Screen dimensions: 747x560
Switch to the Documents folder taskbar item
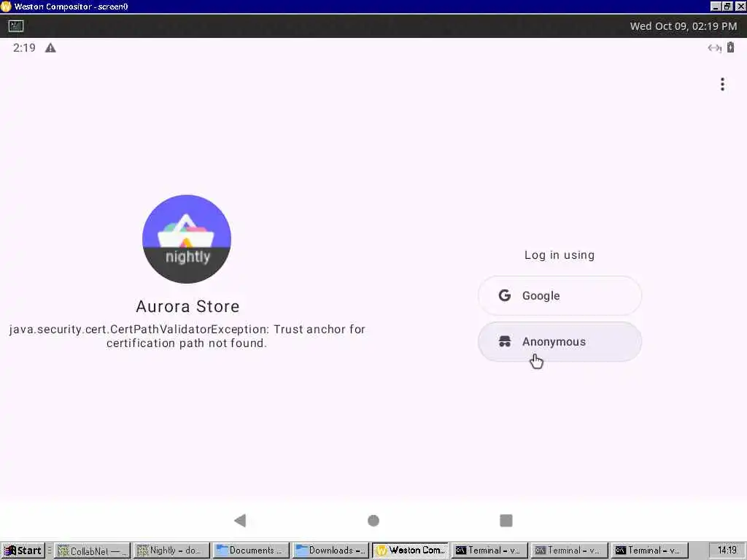[251, 551]
